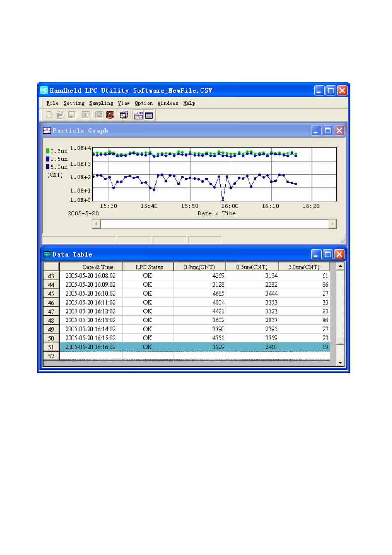
Task: Click the Save floppy disk icon
Action: (x=71, y=115)
